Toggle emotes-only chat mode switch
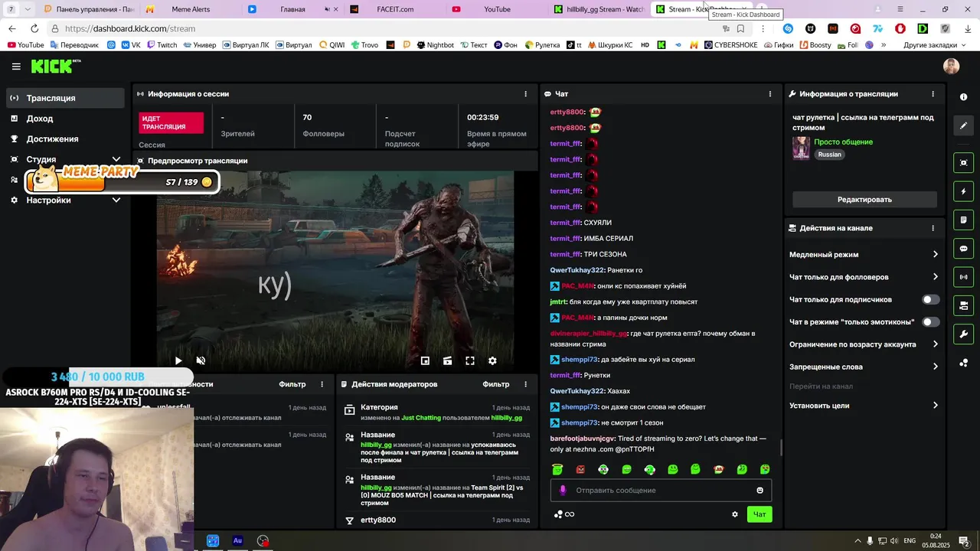The image size is (980, 551). click(x=930, y=322)
